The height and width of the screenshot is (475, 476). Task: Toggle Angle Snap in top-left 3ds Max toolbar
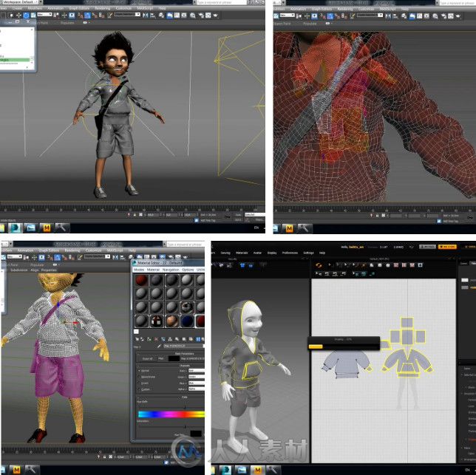pyautogui.click(x=87, y=16)
